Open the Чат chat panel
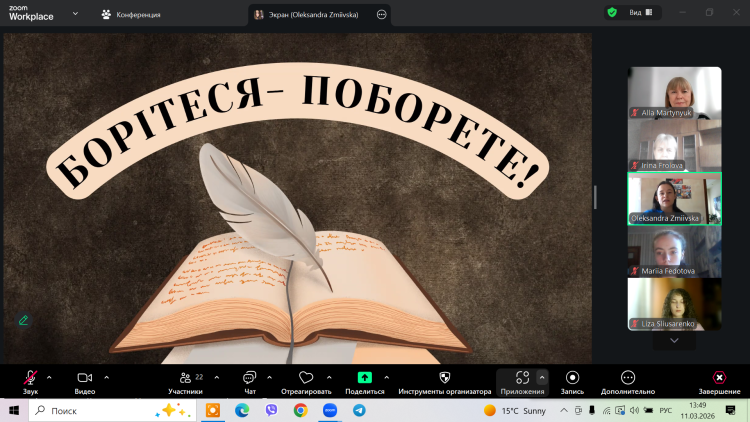This screenshot has height=422, width=750. coord(250,382)
